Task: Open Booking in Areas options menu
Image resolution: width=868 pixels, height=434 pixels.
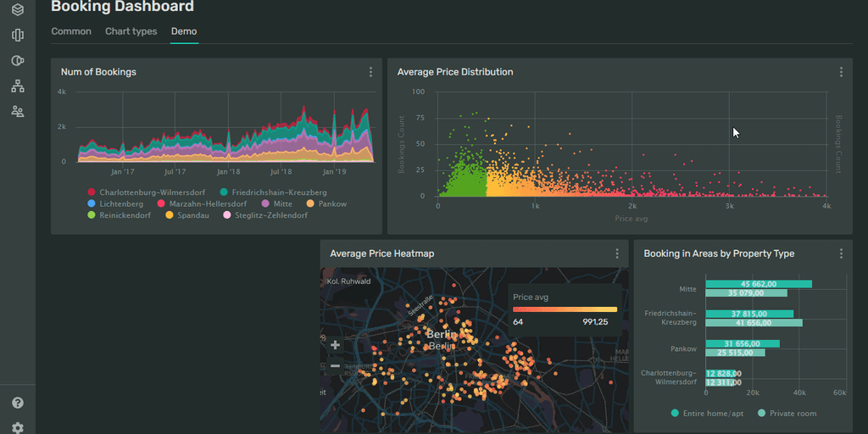Action: point(841,253)
